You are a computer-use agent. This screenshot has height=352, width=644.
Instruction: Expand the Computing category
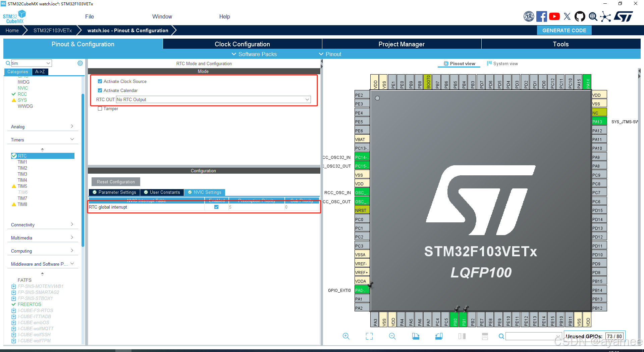point(42,251)
